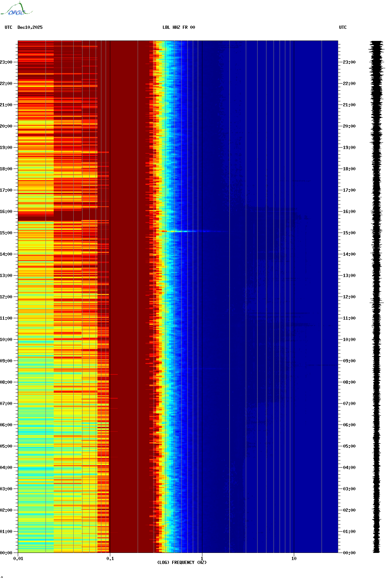392x581 pixels.
Task: Click the 1 Hz frequency axis label
Action: pyautogui.click(x=202, y=559)
